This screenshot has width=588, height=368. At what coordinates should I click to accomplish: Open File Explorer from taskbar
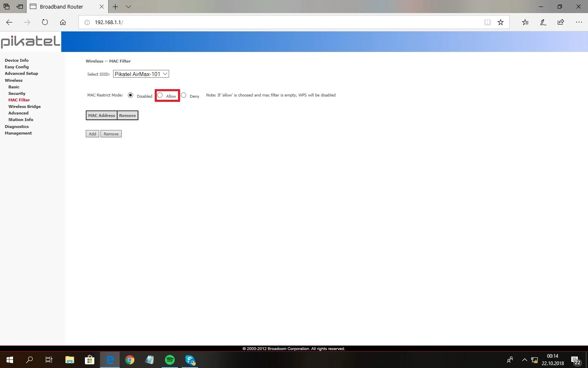(70, 360)
